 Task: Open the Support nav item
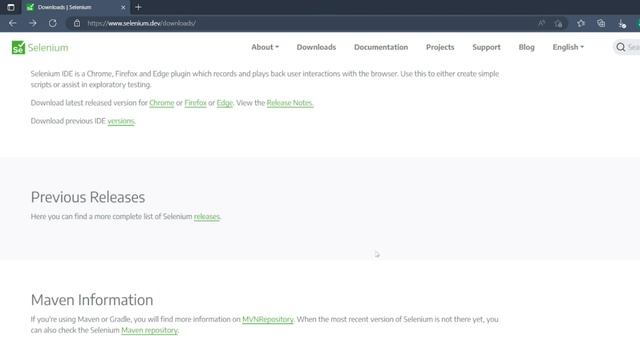point(486,47)
